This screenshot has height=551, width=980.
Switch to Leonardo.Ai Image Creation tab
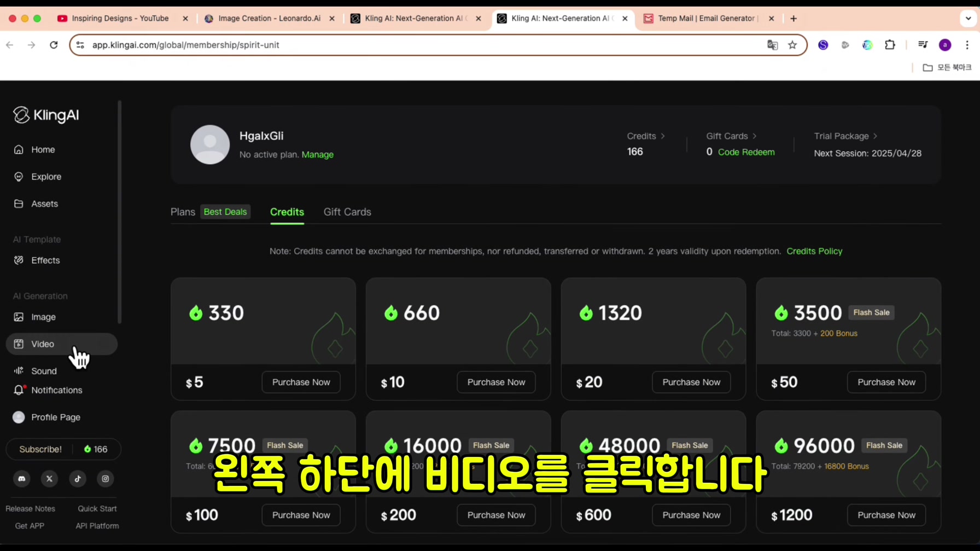tap(269, 18)
